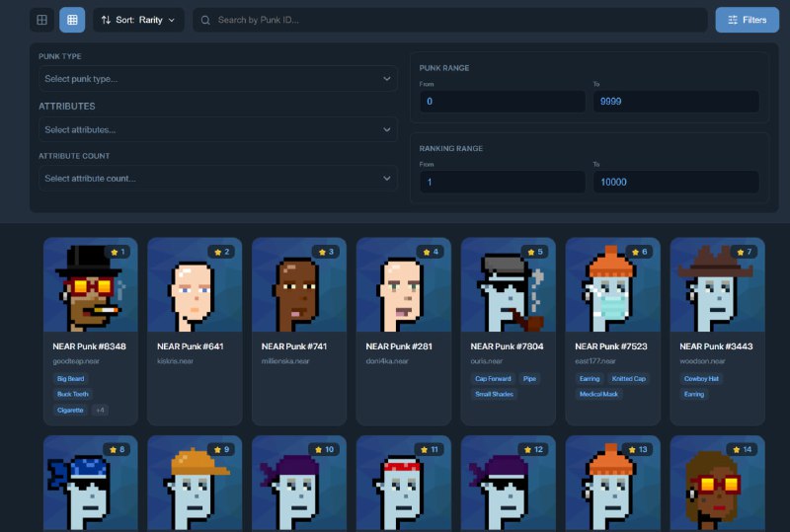Click the star rank 14 badge
The height and width of the screenshot is (532, 790).
[x=743, y=449]
